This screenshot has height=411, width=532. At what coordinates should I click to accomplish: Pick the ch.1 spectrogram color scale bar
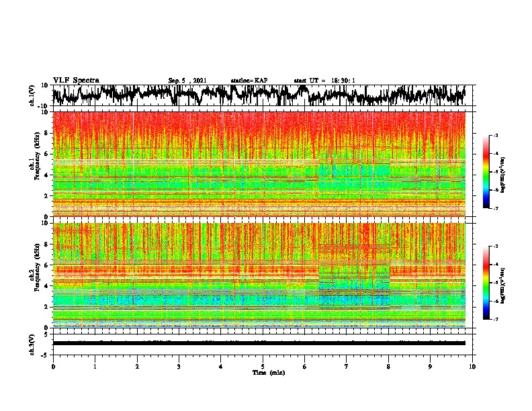pyautogui.click(x=486, y=172)
